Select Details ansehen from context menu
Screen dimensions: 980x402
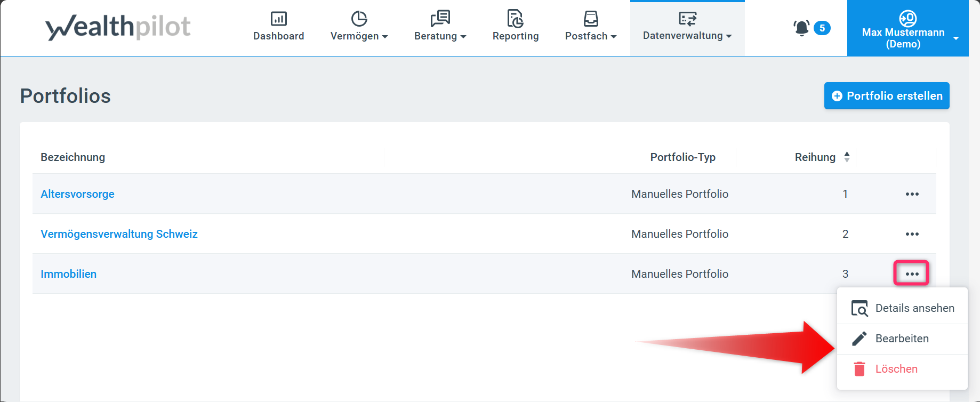(x=914, y=308)
